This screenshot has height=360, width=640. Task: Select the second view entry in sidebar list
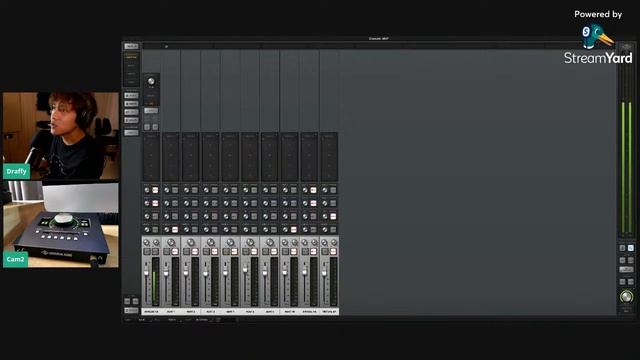(131, 66)
